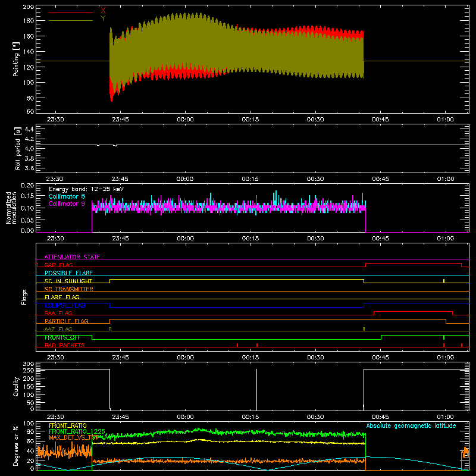The height and width of the screenshot is (476, 476).
Task: Click the 00:45 tick label under the Quality plot
Action: [x=380, y=417]
